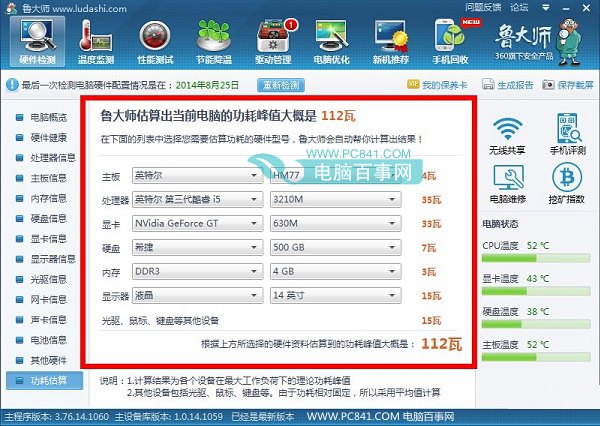Viewport: 600px width, 426px height.
Task: Expand the 显卡 brand dropdown NVidia GeForce GT
Action: tap(197, 224)
